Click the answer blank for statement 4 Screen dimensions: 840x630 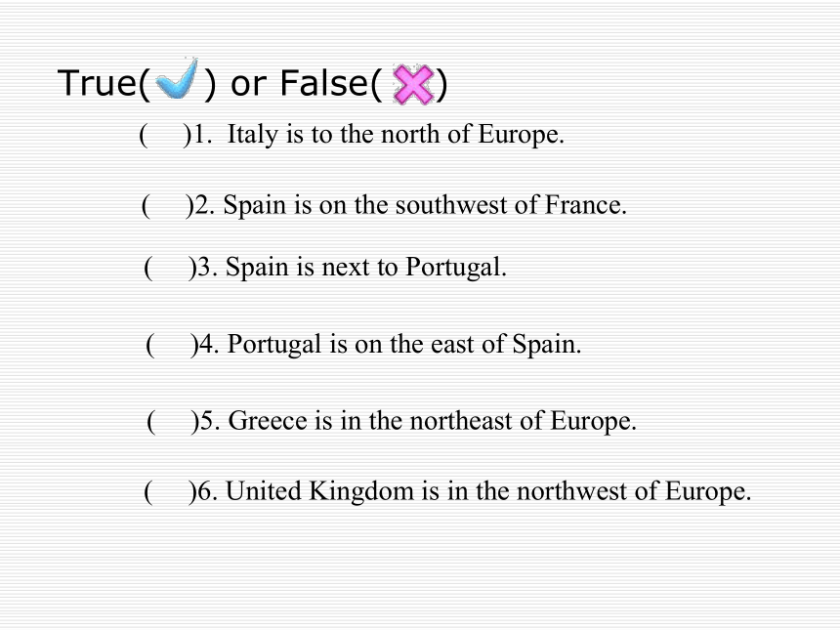point(172,345)
